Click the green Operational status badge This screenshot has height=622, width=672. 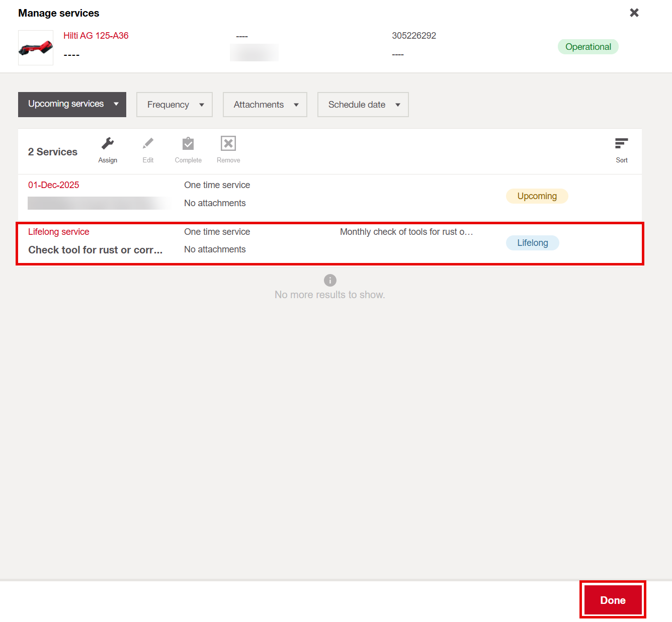(587, 47)
